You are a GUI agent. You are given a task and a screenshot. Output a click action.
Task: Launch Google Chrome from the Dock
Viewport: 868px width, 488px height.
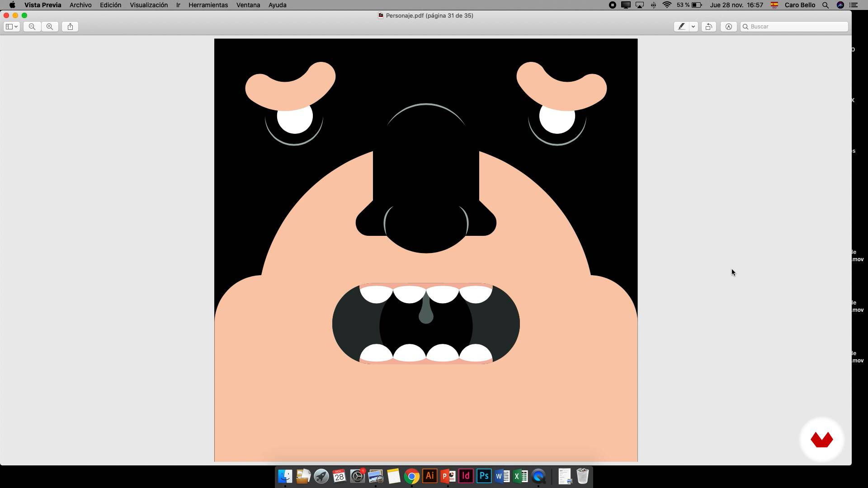pos(412,476)
